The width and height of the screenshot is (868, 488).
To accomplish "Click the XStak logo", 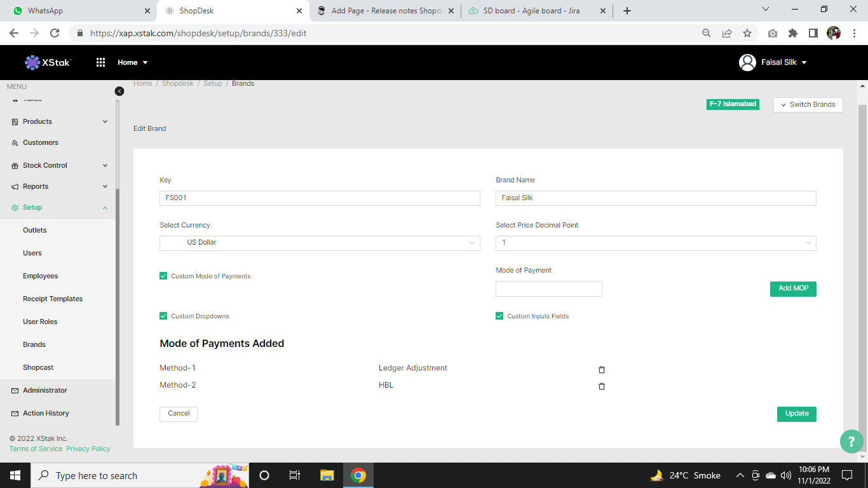I will coord(48,62).
